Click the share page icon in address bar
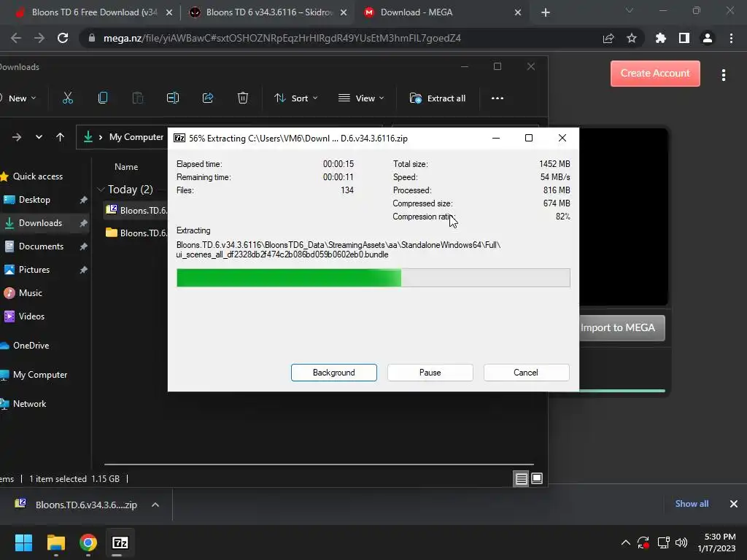 [608, 38]
